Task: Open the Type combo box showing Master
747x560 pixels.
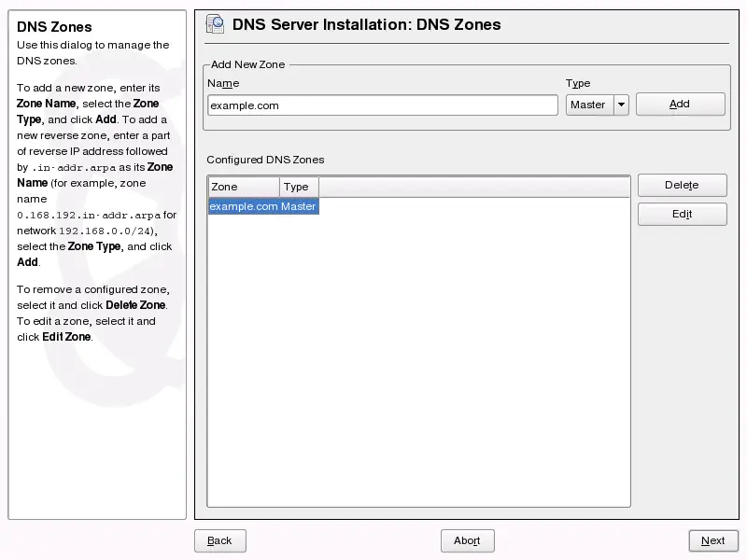Action: pos(588,105)
